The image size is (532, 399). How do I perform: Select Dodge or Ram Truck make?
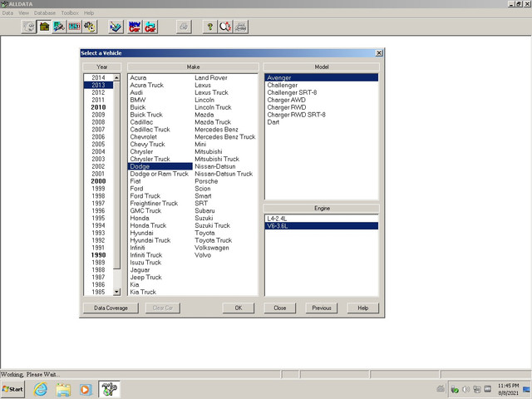pyautogui.click(x=159, y=174)
